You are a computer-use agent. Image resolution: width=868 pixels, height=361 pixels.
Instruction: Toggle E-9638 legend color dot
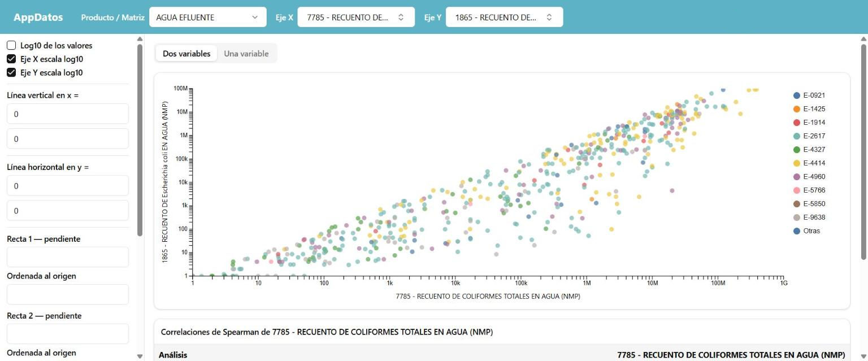pyautogui.click(x=797, y=218)
